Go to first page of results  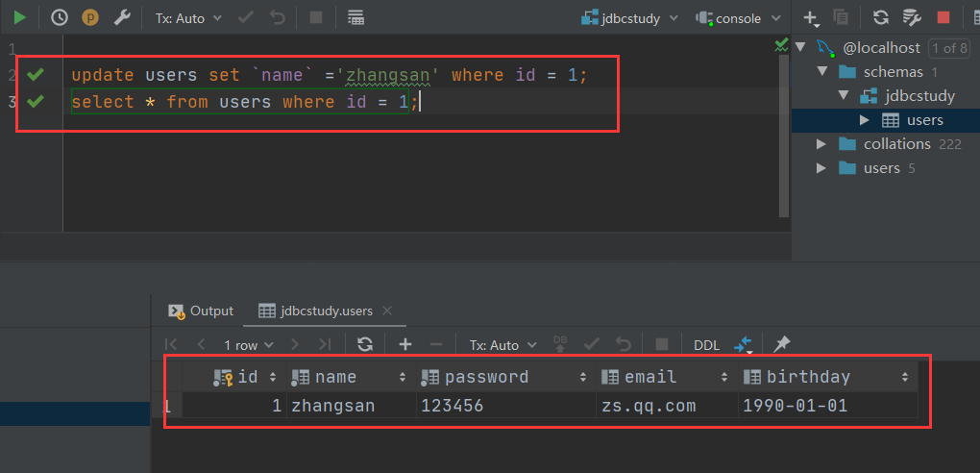171,344
